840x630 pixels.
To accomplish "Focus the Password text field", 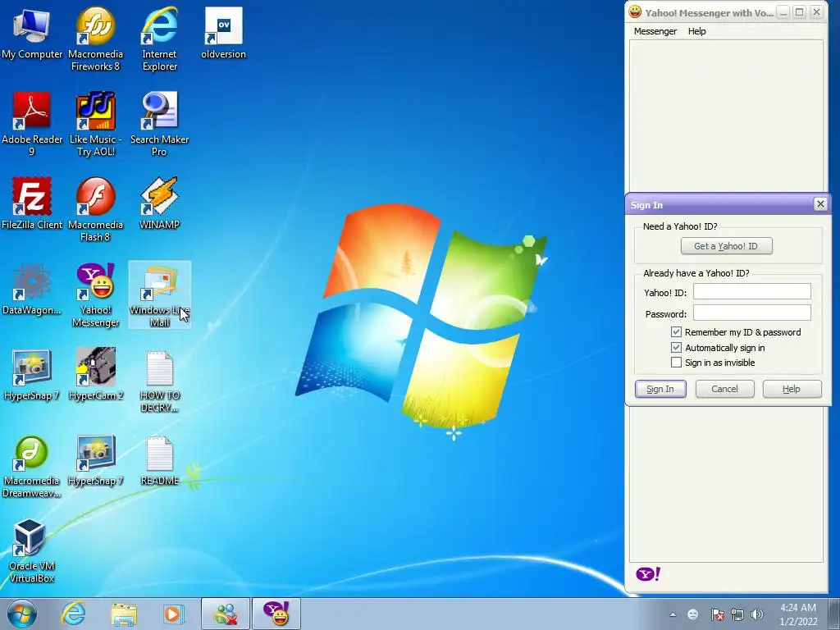I will [x=751, y=313].
